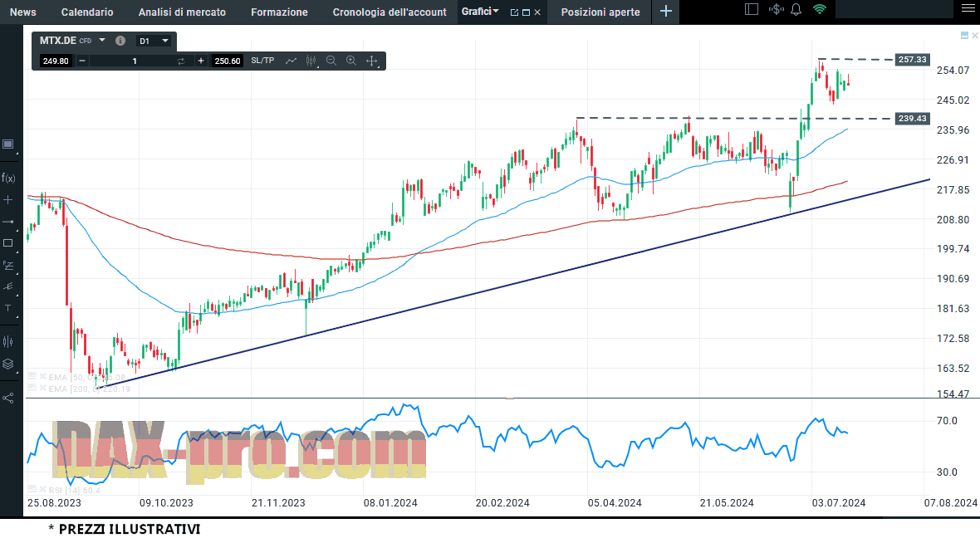This screenshot has width=980, height=538.
Task: Go to the Formazione tab
Action: point(279,12)
